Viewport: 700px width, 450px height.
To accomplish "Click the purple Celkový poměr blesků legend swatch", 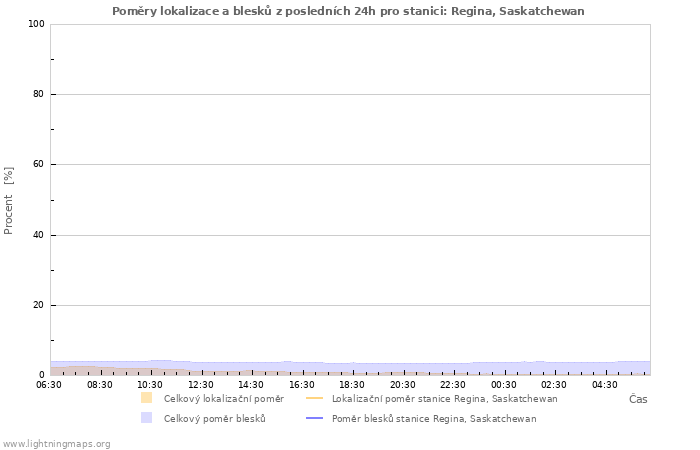I will pos(146,418).
